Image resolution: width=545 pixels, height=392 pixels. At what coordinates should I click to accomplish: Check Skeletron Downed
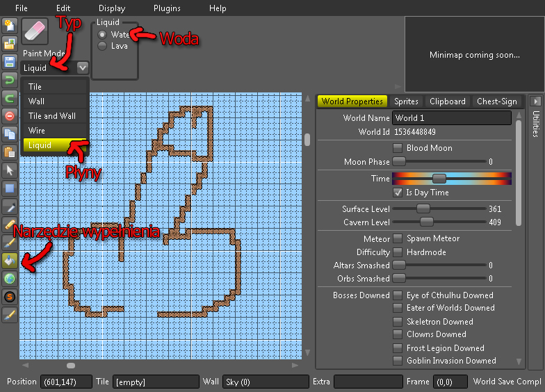point(398,322)
